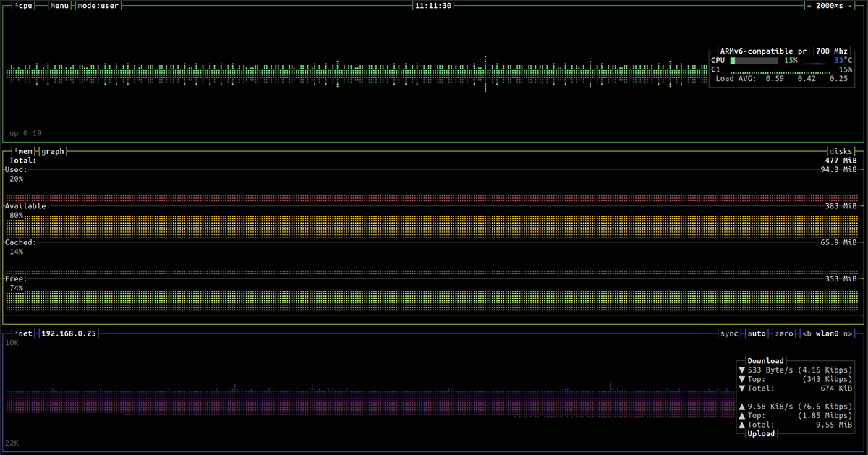Click the ARMv6-compatible processor name
Image resolution: width=868 pixels, height=455 pixels.
point(763,51)
